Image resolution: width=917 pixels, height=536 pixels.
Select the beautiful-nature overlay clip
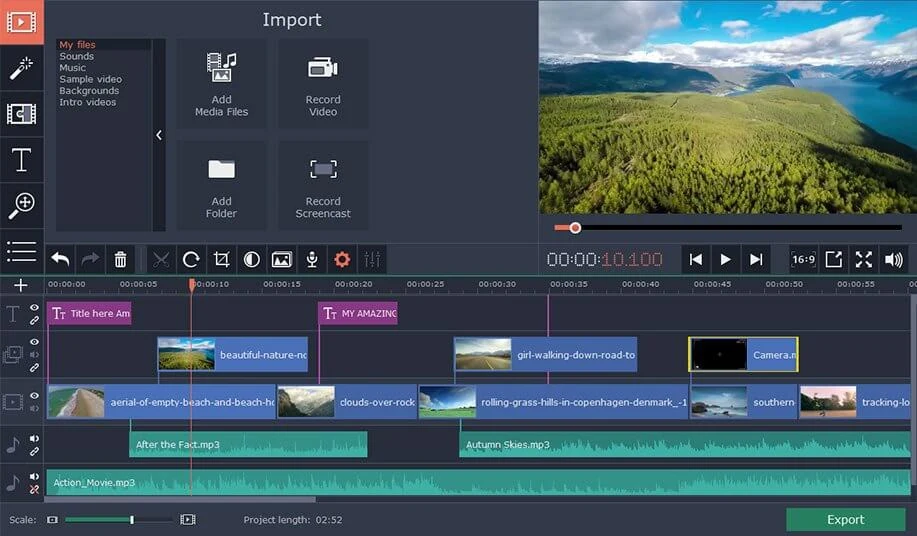[233, 354]
